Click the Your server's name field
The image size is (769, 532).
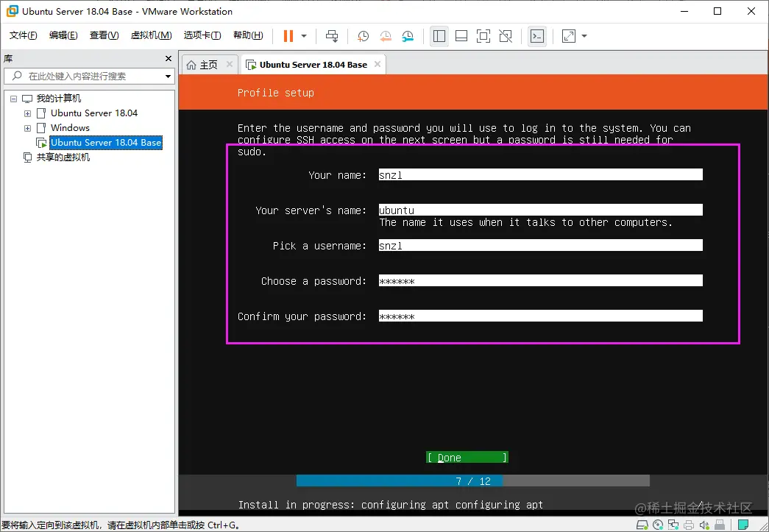click(540, 210)
